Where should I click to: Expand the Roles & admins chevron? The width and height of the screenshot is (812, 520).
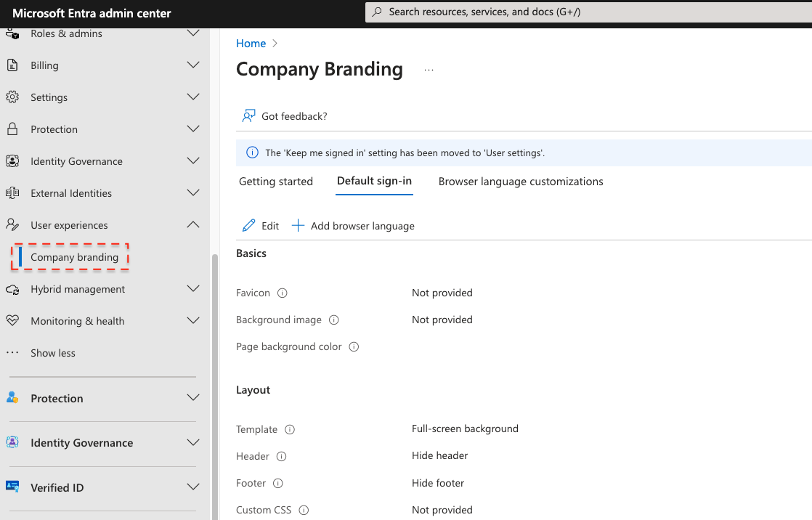click(193, 33)
